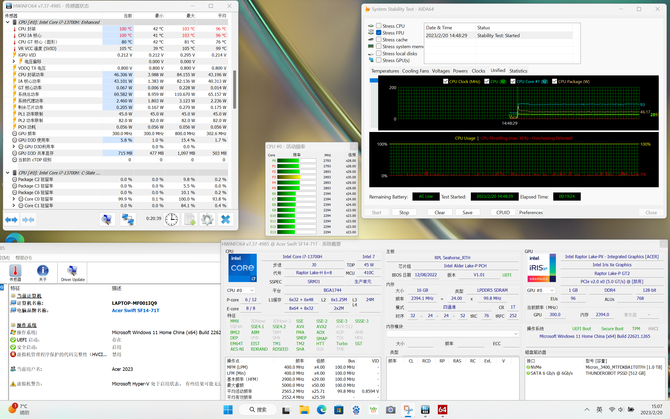Click the Intel Core logo in system summary
Screen dimensions: 670x419
tap(242, 268)
